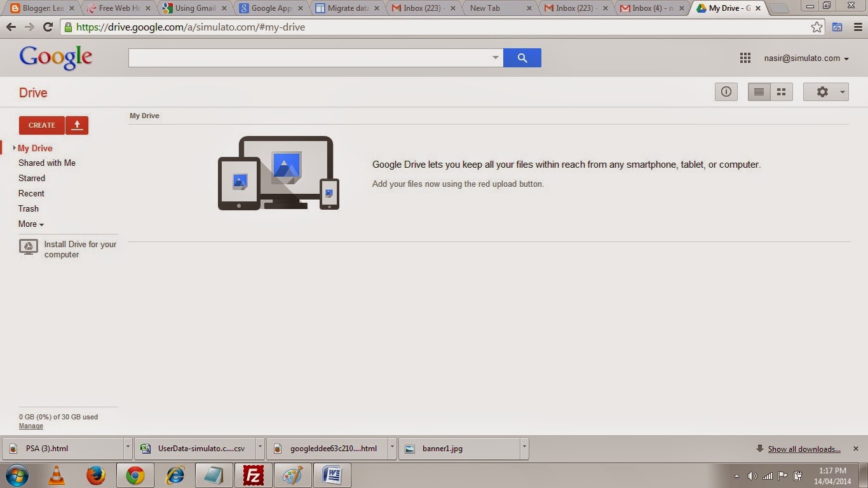Switch to New Tab browser tab

pos(499,8)
